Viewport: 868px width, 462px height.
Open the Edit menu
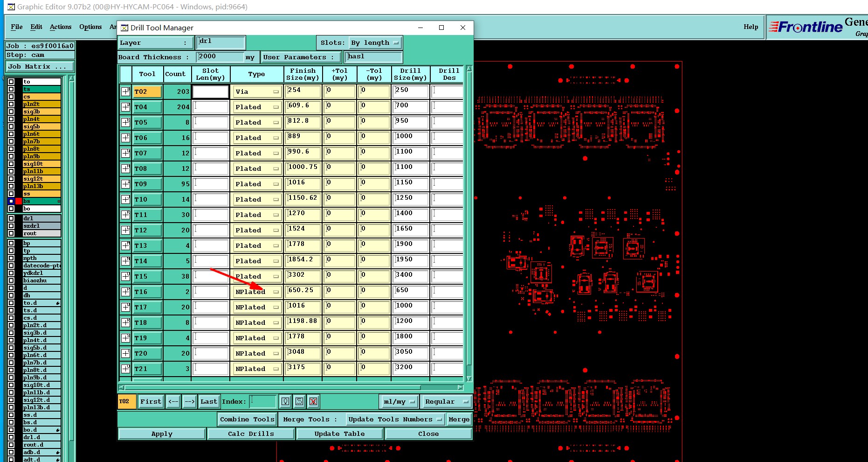coord(36,27)
